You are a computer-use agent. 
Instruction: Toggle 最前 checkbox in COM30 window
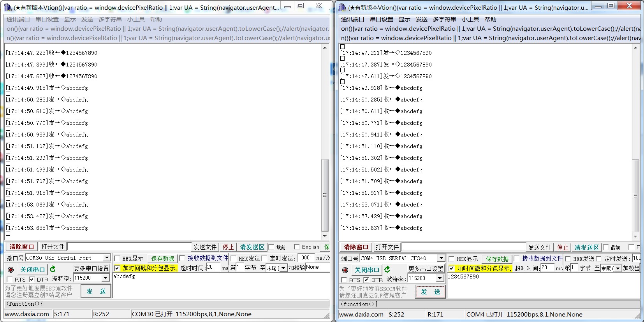[x=271, y=247]
